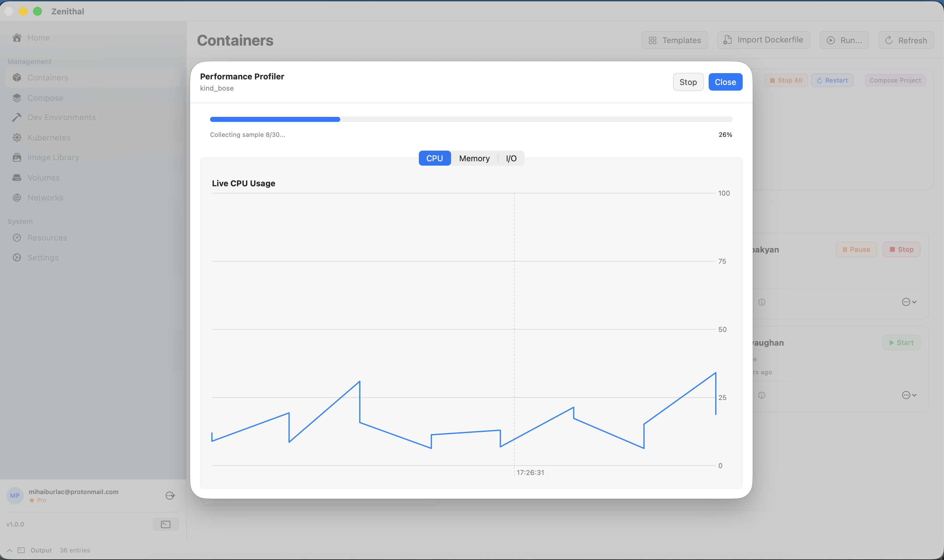
Task: Click the Networks globe icon
Action: coord(17,198)
